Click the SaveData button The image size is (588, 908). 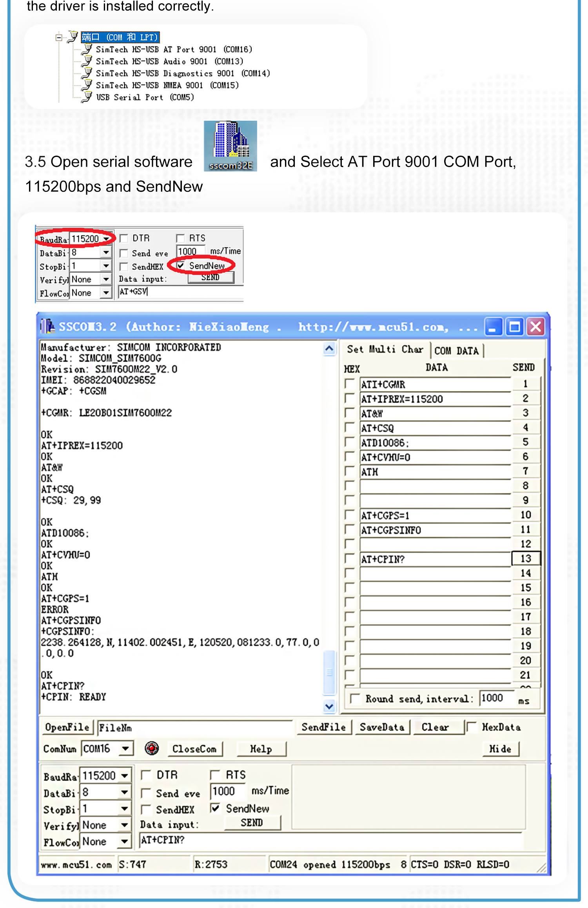(382, 727)
